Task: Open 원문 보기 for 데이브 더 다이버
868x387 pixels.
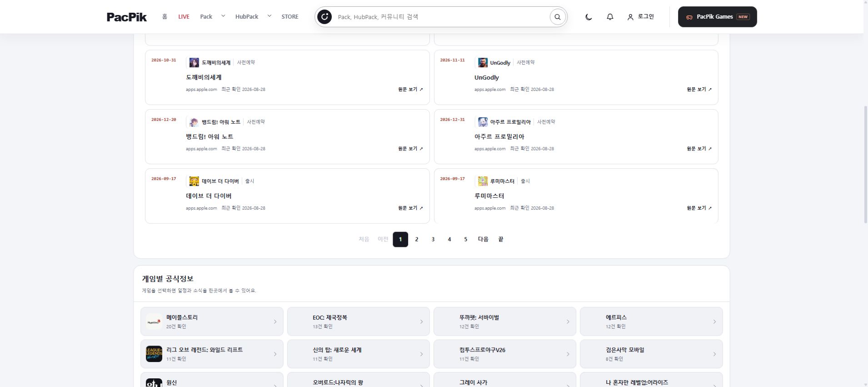Action: click(410, 208)
